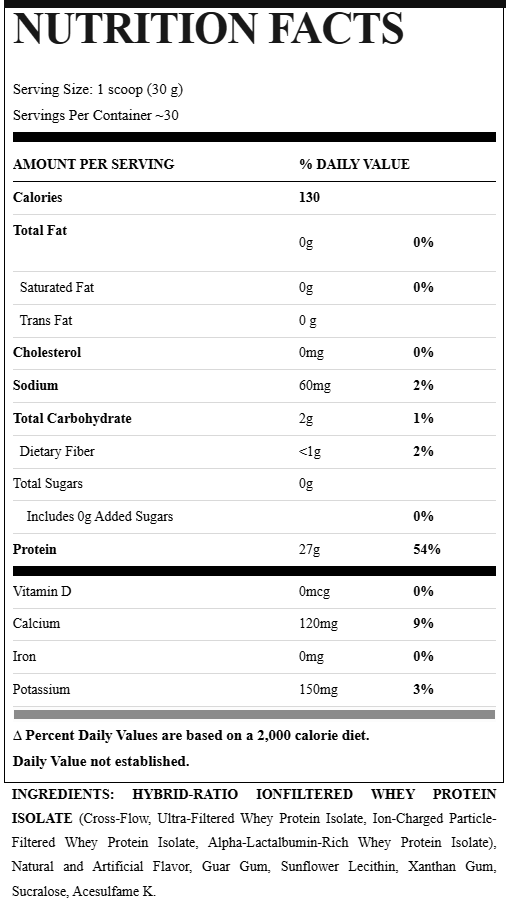The width and height of the screenshot is (509, 921).
Task: Click the Sodium 60mg amount
Action: pyautogui.click(x=315, y=386)
